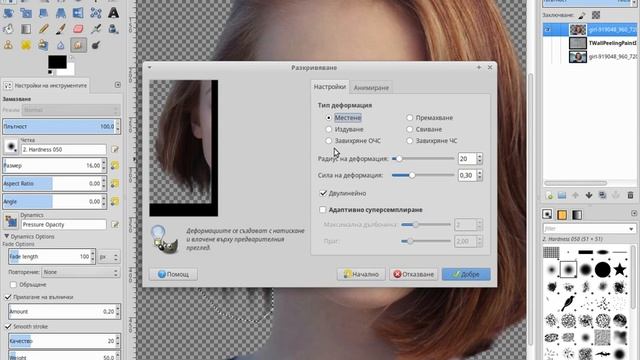The height and width of the screenshot is (360, 640).
Task: Disable the Smooth stroke option
Action: click(x=8, y=327)
